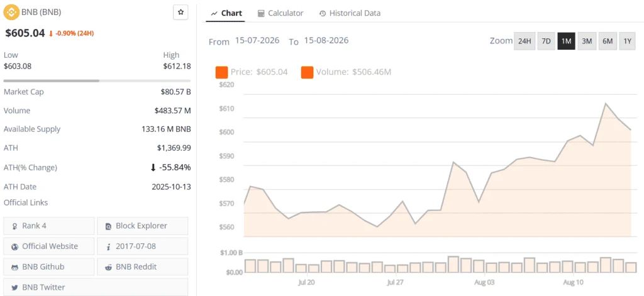Screen dimensions: 644x296
Task: Open the BNB Twitter link
Action: coord(96,287)
